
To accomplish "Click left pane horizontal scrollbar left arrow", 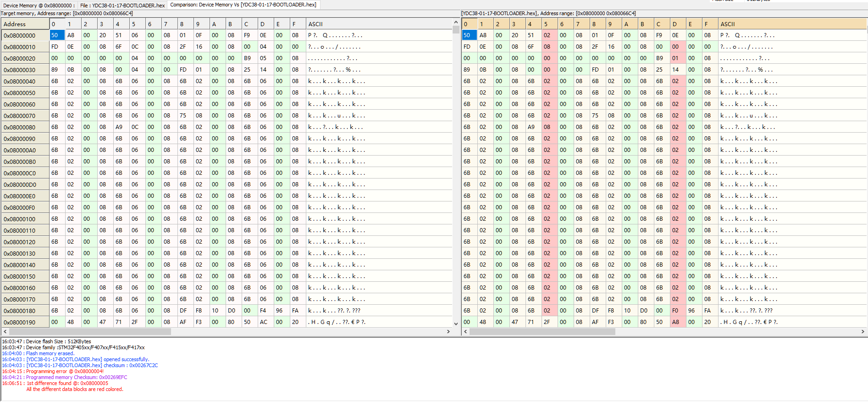I will [5, 331].
